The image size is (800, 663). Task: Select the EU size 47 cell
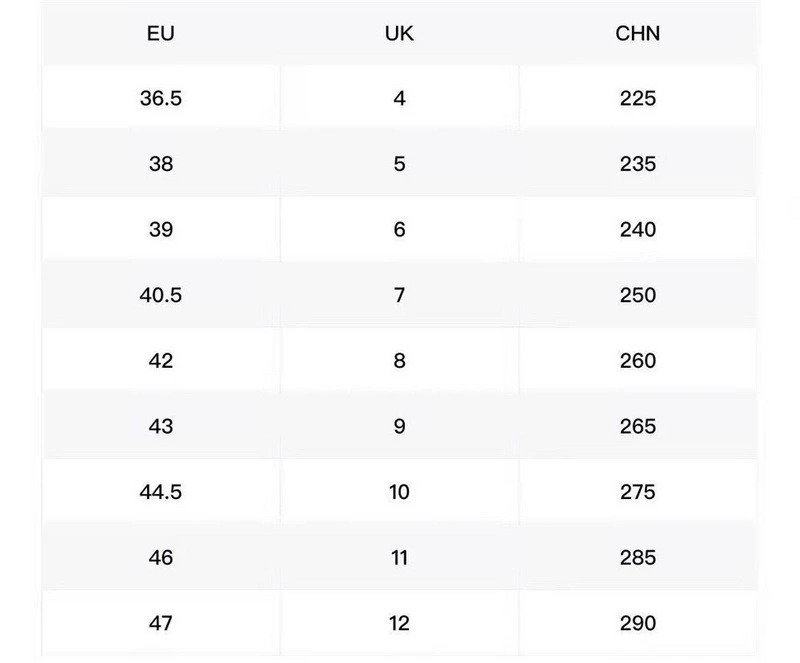[161, 623]
